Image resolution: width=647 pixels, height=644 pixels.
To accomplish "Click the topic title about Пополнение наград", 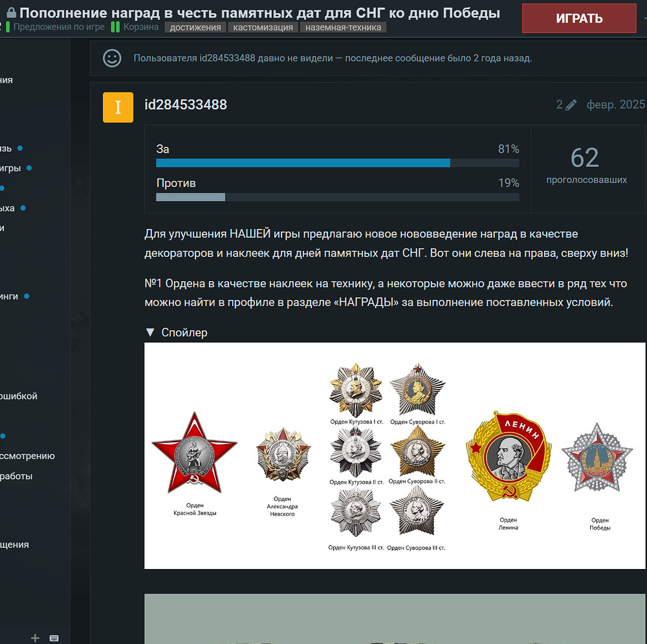I will tap(259, 13).
